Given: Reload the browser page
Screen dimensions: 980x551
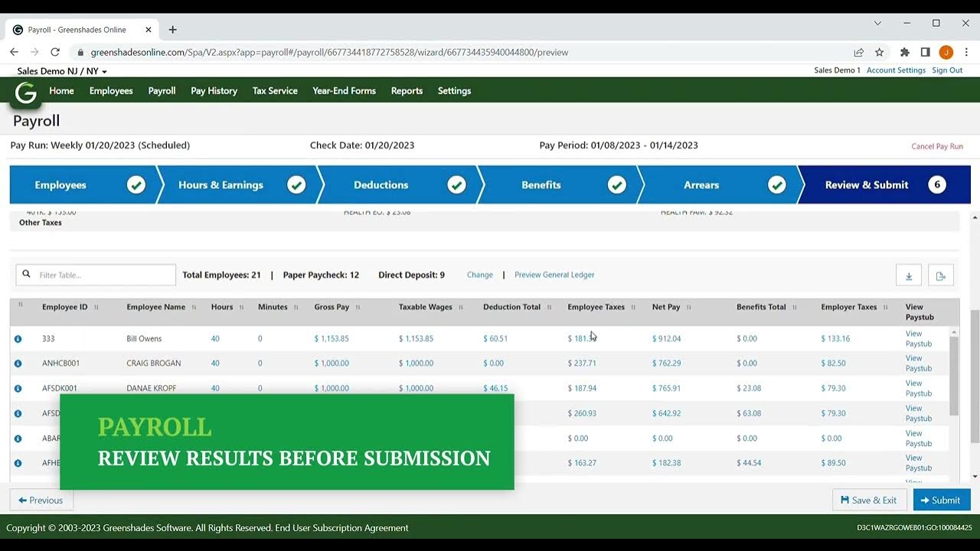Looking at the screenshot, I should pyautogui.click(x=55, y=52).
